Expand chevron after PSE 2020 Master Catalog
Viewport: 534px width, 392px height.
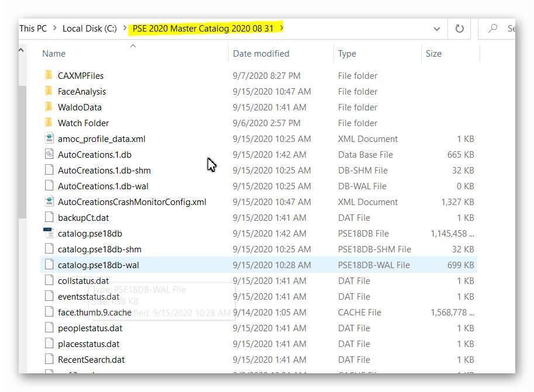[281, 28]
